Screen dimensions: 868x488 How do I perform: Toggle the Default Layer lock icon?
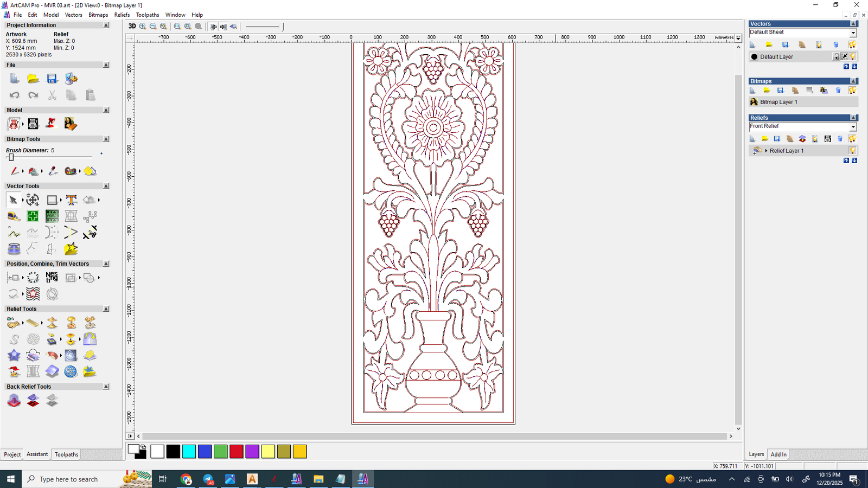(x=837, y=57)
